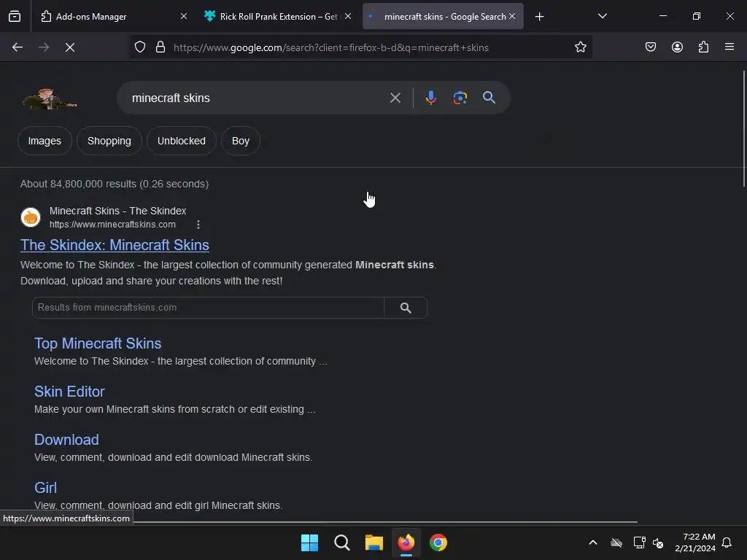This screenshot has width=747, height=560.
Task: Open the Download sitelink
Action: tap(66, 440)
